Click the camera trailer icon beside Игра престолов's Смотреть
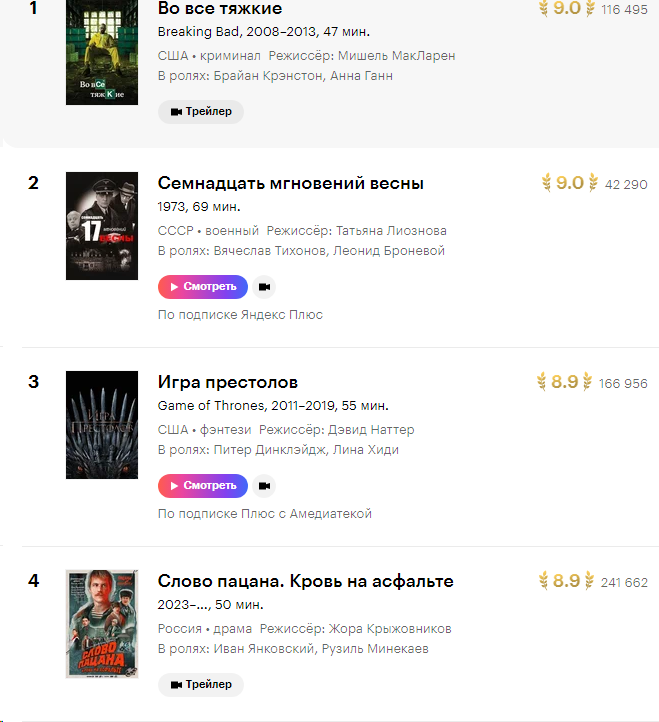The height and width of the screenshot is (722, 659). pos(264,486)
